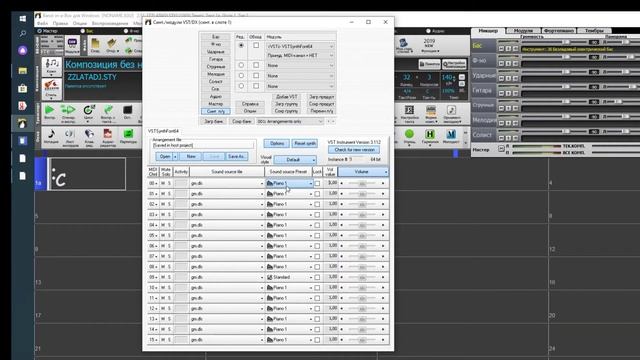Switch to the Plugins tab in mixer panel
Viewport: 640px width, 360px height.
click(523, 31)
